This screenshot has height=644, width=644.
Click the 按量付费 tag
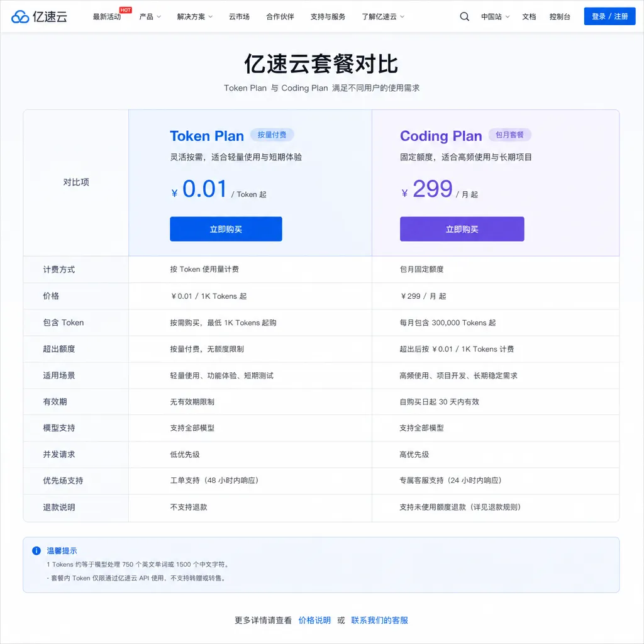272,135
